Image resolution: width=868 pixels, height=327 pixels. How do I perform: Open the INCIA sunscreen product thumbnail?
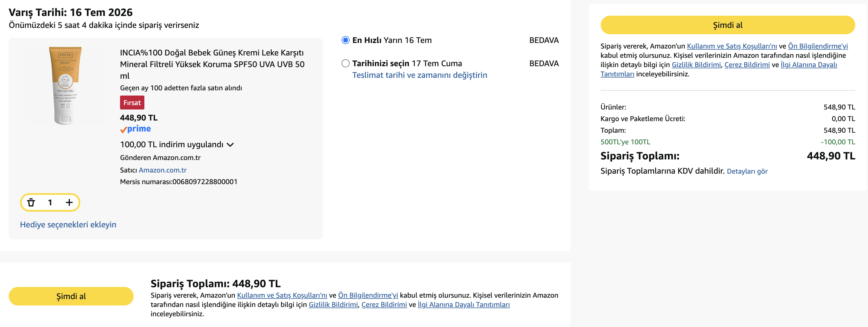pos(65,85)
